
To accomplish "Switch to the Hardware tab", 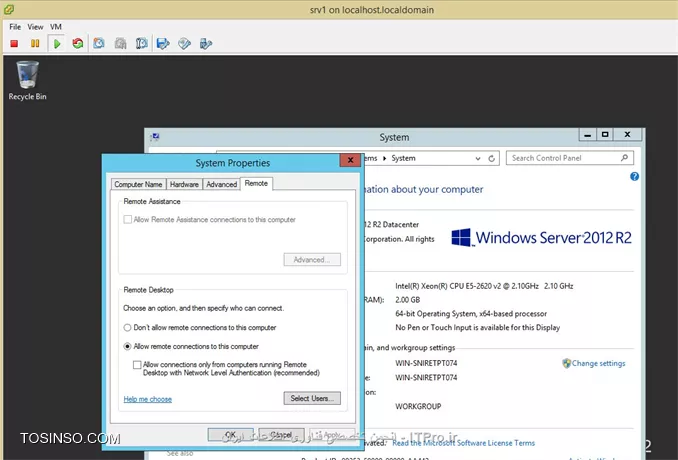I will (184, 184).
